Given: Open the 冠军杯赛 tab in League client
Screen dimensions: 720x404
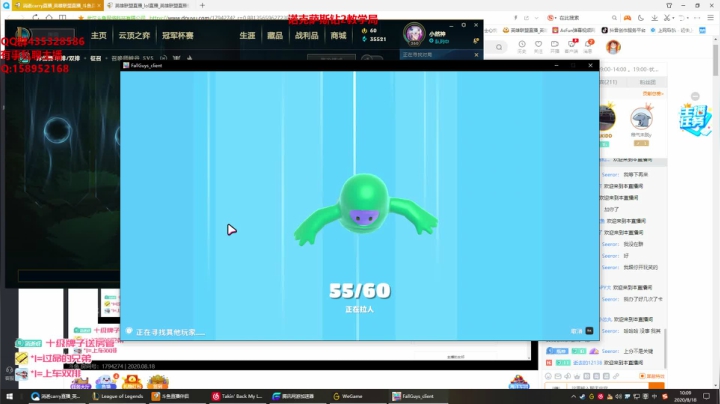Looking at the screenshot, I should (178, 35).
